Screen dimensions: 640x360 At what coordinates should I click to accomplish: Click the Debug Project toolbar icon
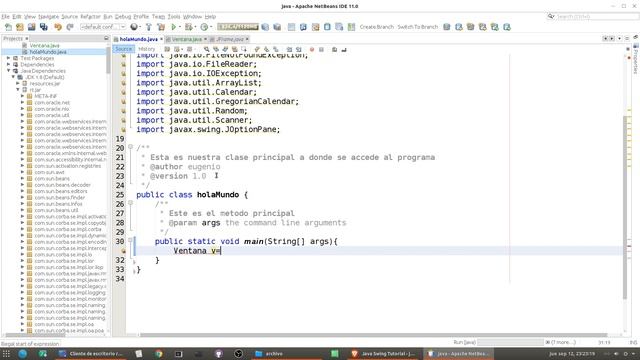coord(188,27)
